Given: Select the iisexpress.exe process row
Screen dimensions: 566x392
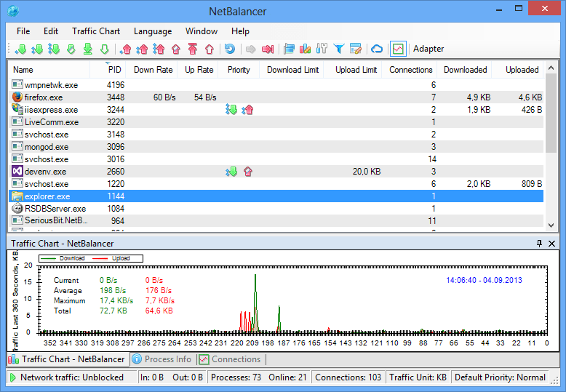Looking at the screenshot, I should click(x=276, y=110).
